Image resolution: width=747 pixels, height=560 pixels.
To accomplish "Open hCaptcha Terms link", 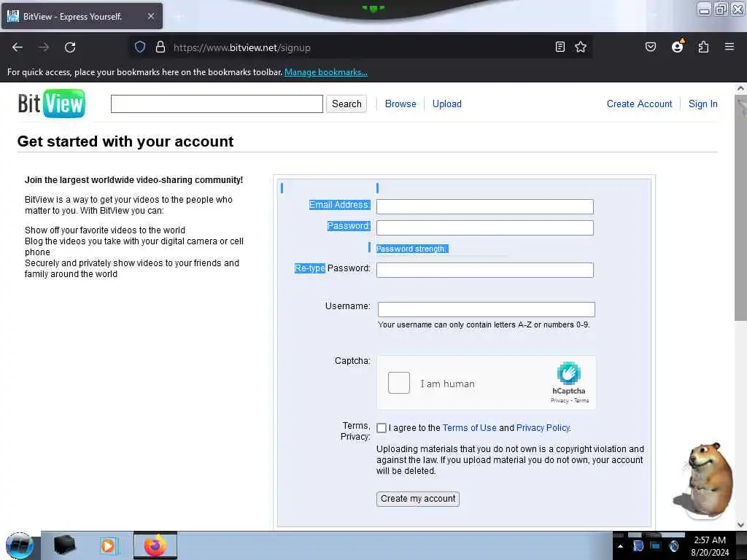I will click(x=581, y=400).
